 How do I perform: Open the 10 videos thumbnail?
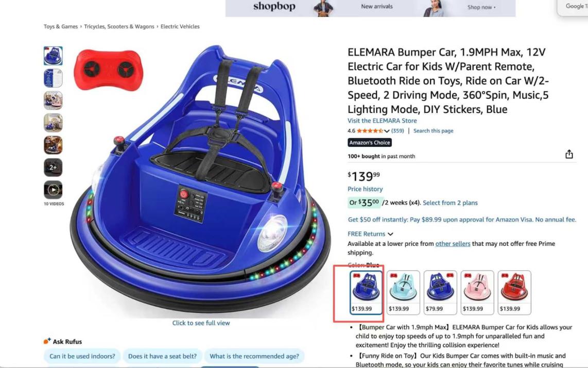pyautogui.click(x=53, y=190)
